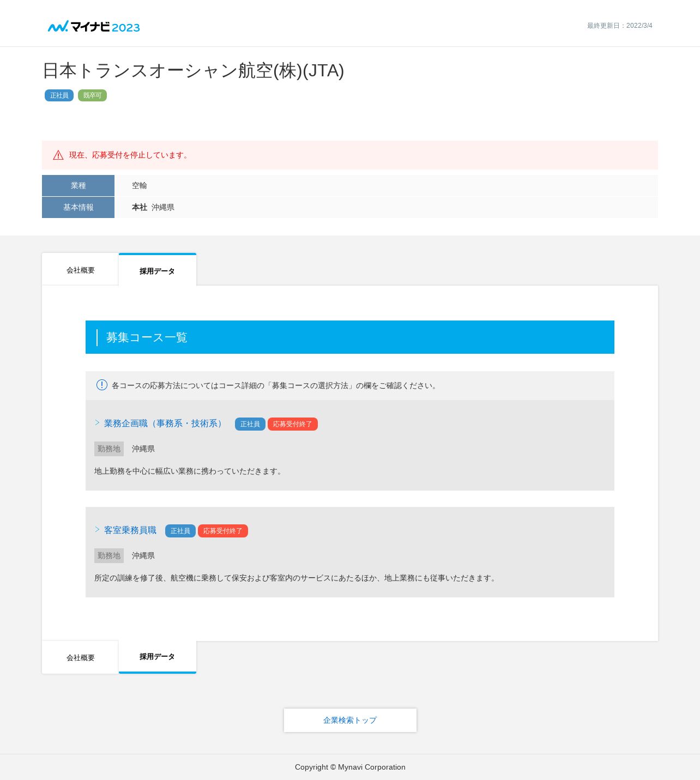Click the company title 日本トランスオーシャン航空(株)(JTA)

[194, 71]
